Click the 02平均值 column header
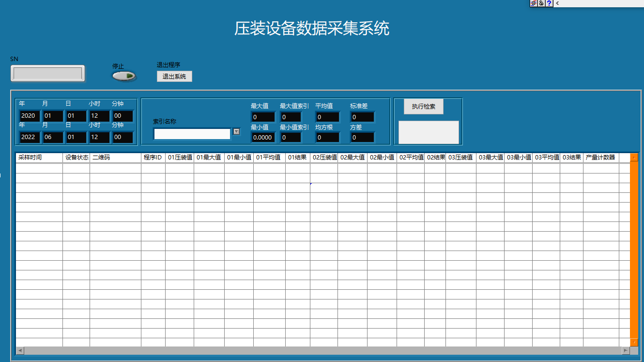The height and width of the screenshot is (362, 644). [411, 157]
